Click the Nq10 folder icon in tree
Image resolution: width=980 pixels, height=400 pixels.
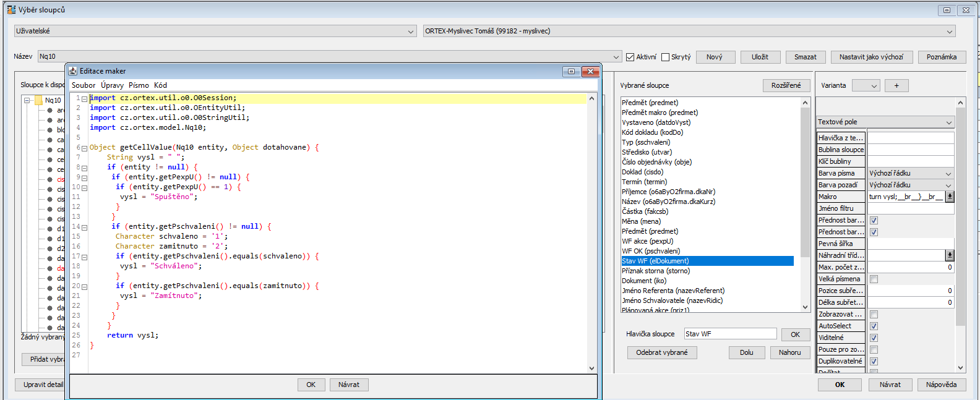(x=39, y=100)
